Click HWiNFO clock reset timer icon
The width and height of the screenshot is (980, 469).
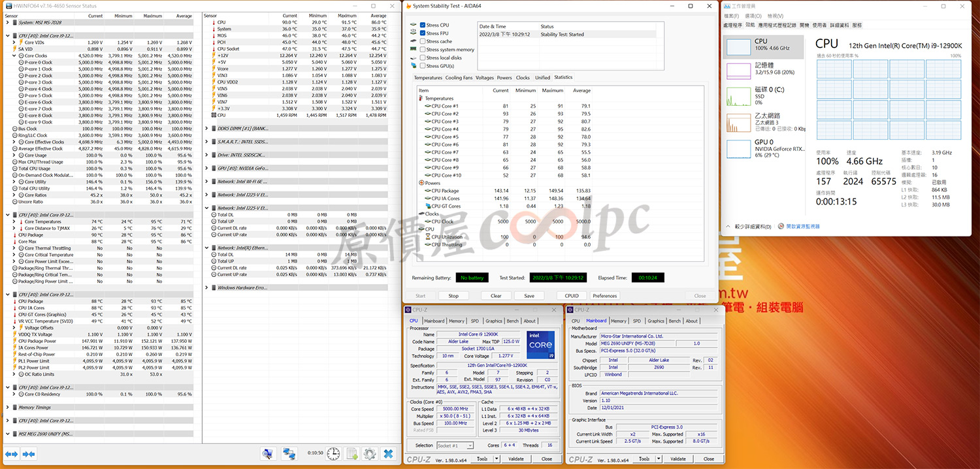(333, 453)
